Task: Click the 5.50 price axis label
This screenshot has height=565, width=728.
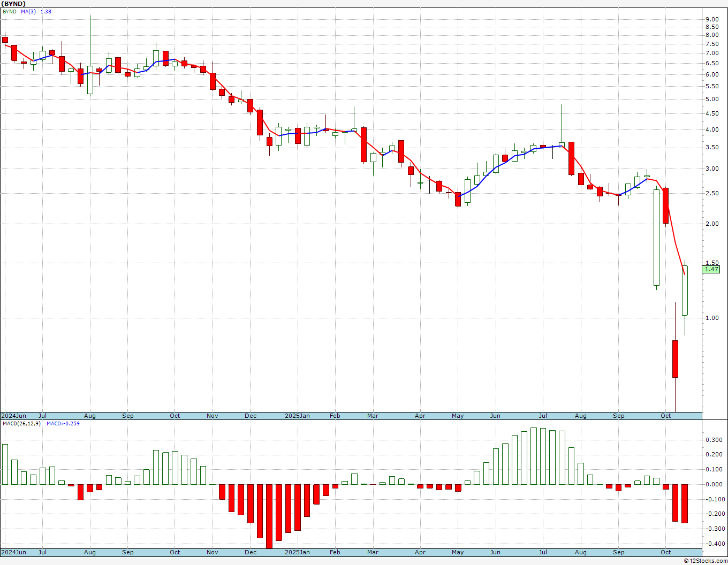Action: (712, 86)
